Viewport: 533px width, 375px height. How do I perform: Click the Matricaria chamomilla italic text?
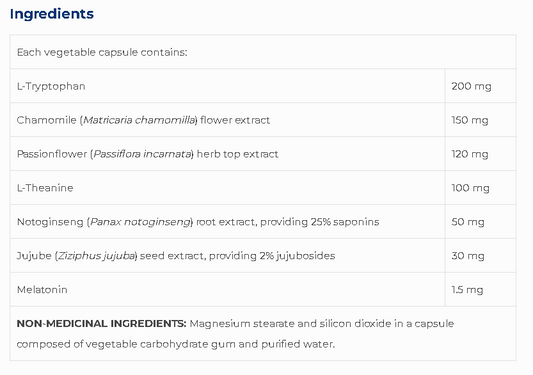139,120
